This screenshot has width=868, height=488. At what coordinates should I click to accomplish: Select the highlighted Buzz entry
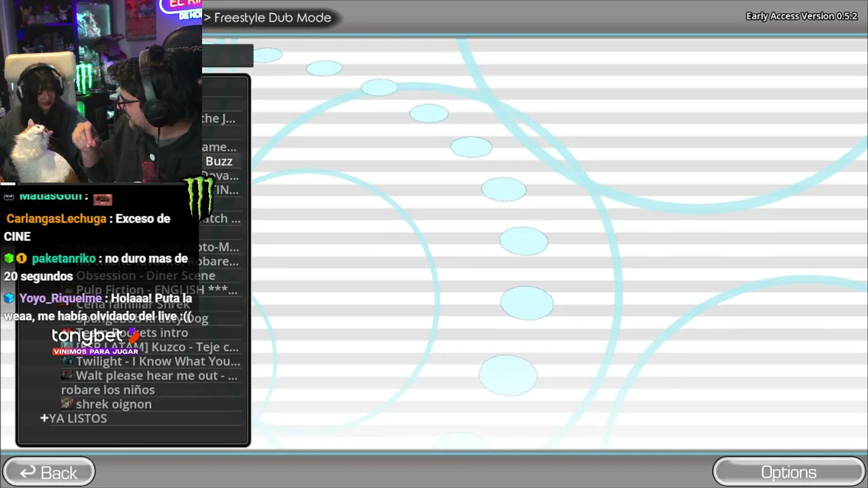(x=219, y=161)
